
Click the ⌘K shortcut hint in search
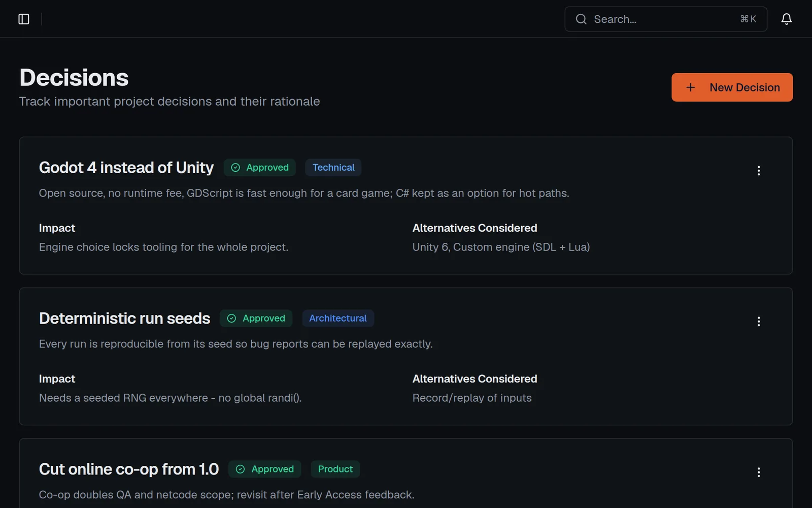tap(748, 19)
